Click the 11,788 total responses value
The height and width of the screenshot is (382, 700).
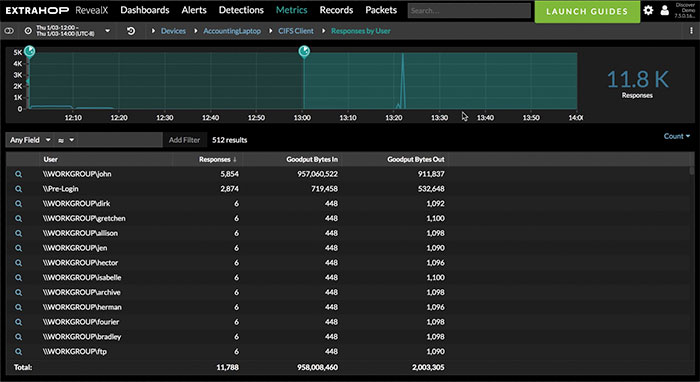[x=227, y=367]
